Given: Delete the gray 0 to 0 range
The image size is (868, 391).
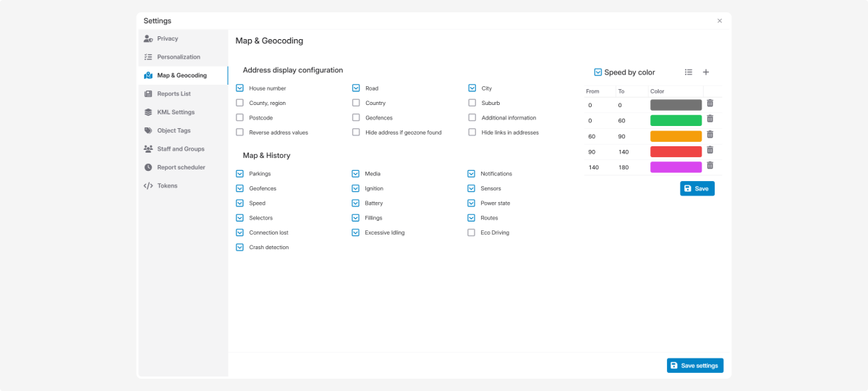Looking at the screenshot, I should click(x=710, y=104).
